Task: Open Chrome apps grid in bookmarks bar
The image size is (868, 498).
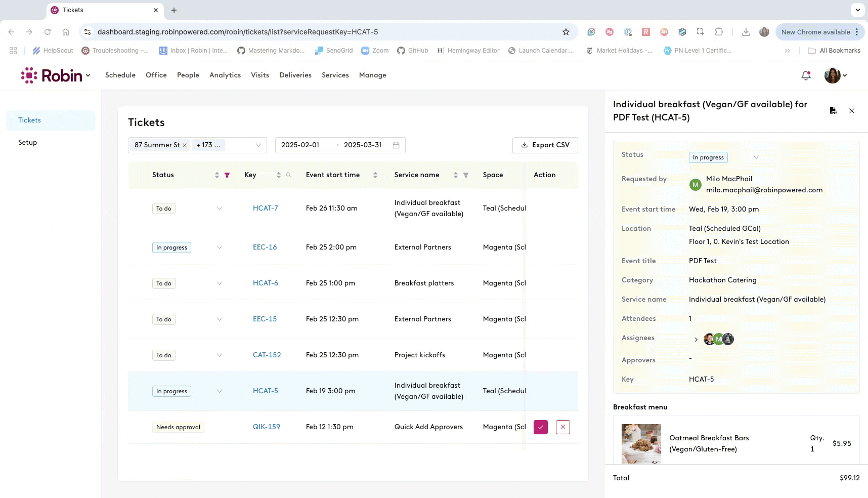Action: 13,51
